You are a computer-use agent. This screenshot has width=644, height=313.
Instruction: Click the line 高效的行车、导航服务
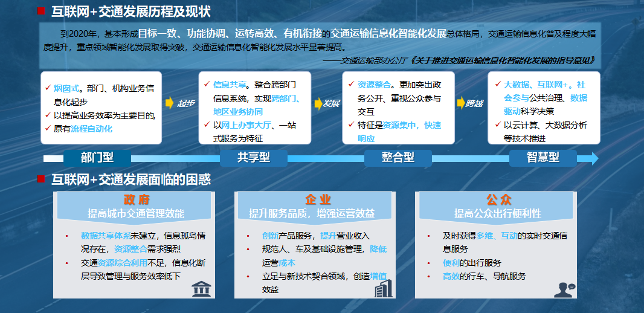point(485,276)
